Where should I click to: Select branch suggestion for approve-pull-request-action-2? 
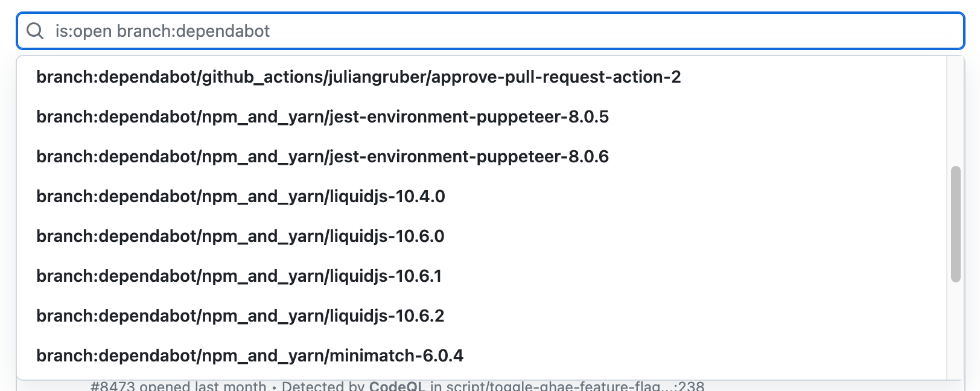[x=357, y=77]
